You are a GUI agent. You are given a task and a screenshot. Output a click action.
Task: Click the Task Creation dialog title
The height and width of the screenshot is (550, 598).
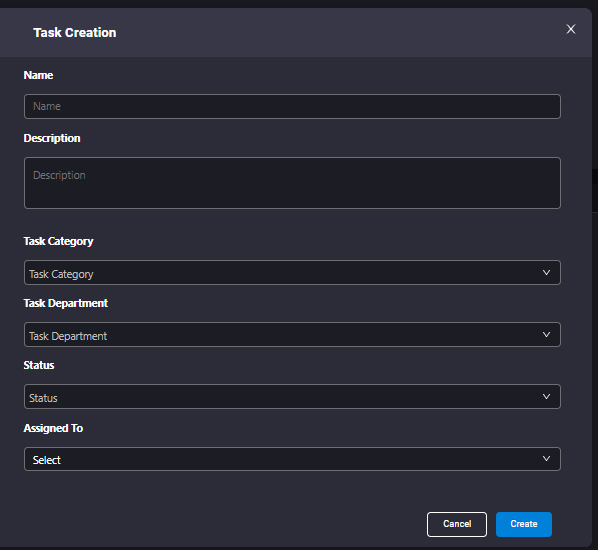pos(75,33)
